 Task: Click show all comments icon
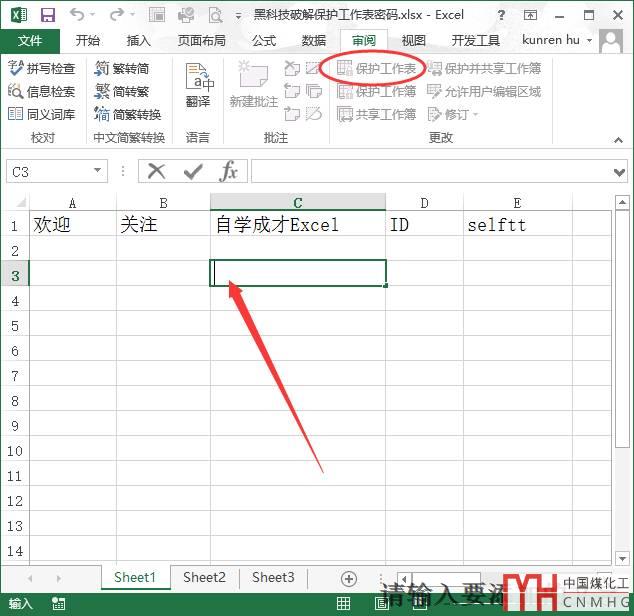(x=313, y=91)
